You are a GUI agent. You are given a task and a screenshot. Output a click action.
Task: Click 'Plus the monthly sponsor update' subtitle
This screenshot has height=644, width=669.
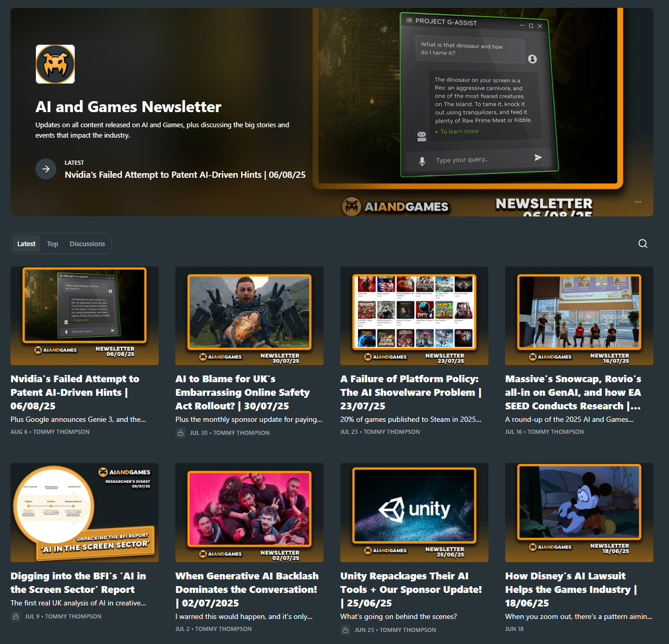click(249, 419)
